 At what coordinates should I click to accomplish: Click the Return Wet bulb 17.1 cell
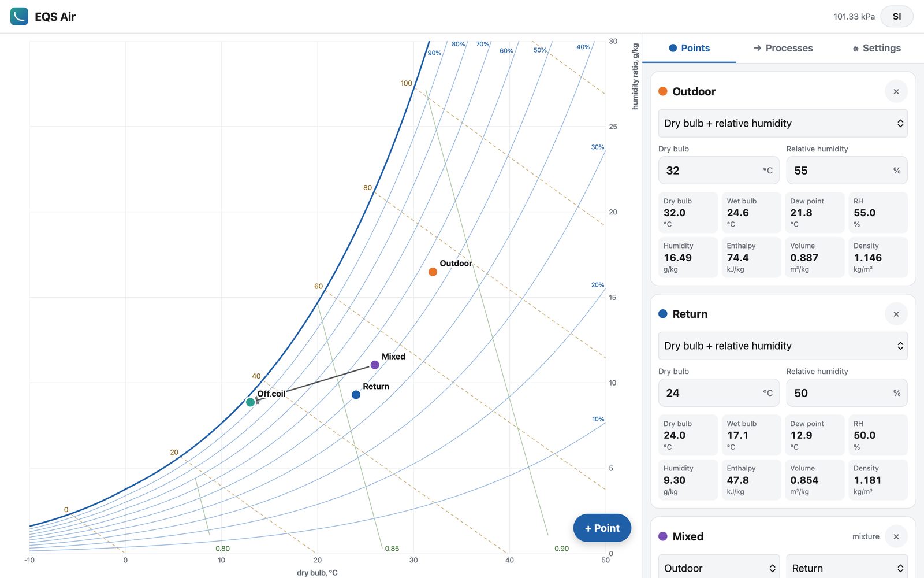click(751, 435)
